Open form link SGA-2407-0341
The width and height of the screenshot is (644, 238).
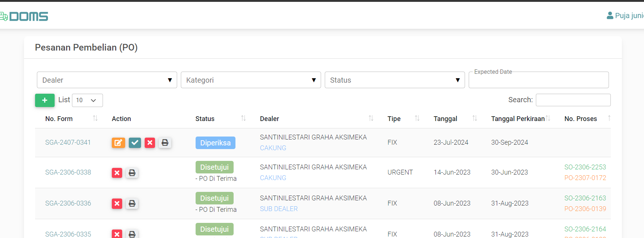68,142
